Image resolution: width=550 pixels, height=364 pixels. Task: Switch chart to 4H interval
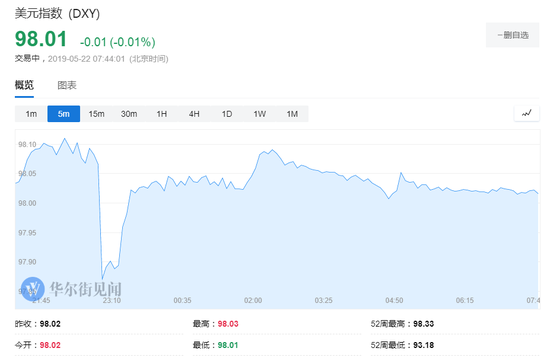pyautogui.click(x=194, y=114)
